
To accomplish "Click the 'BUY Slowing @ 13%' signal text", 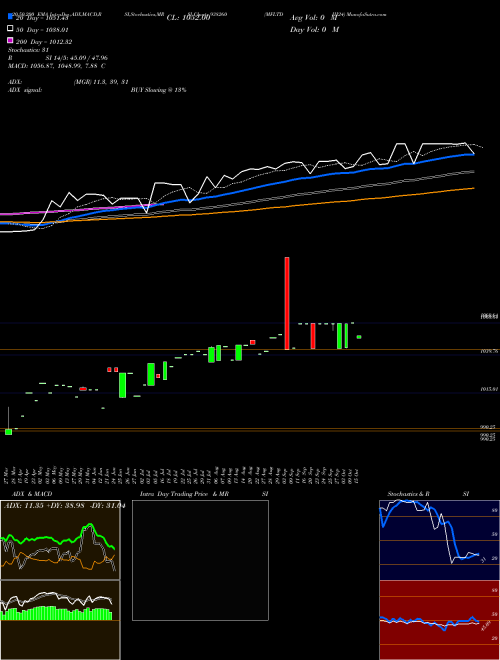I will pyautogui.click(x=158, y=90).
